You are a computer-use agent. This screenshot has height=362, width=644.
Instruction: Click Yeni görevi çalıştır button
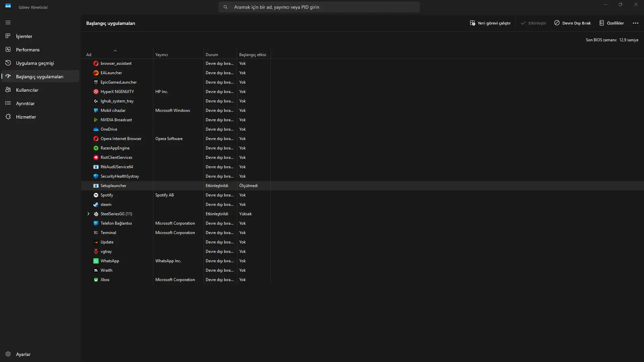490,23
